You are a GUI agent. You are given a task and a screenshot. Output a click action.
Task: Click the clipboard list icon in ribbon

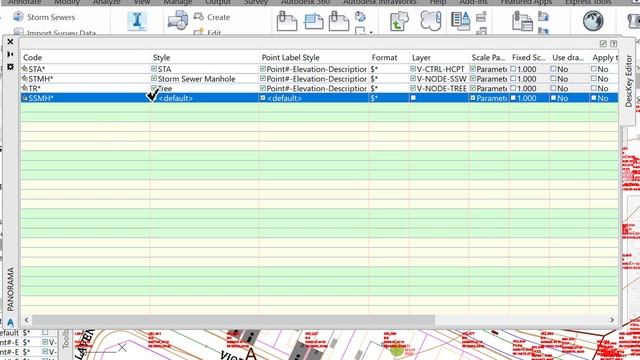tap(522, 21)
